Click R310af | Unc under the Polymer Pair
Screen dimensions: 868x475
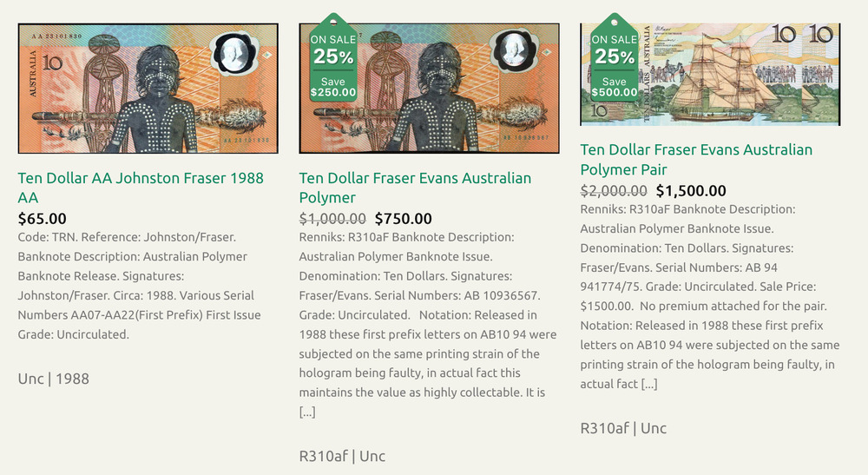point(623,428)
